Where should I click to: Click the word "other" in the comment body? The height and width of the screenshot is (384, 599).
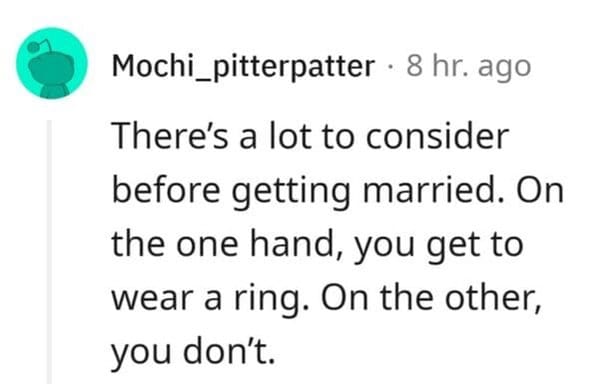coord(489,299)
